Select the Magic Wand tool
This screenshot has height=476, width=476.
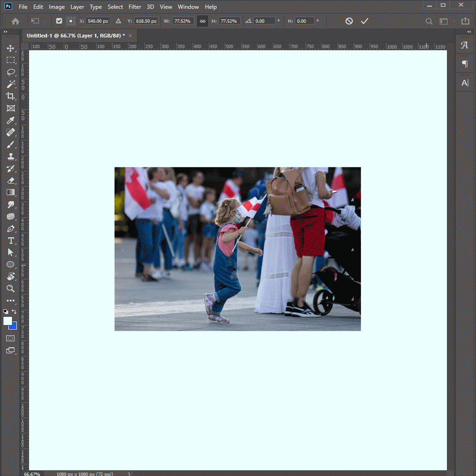11,84
